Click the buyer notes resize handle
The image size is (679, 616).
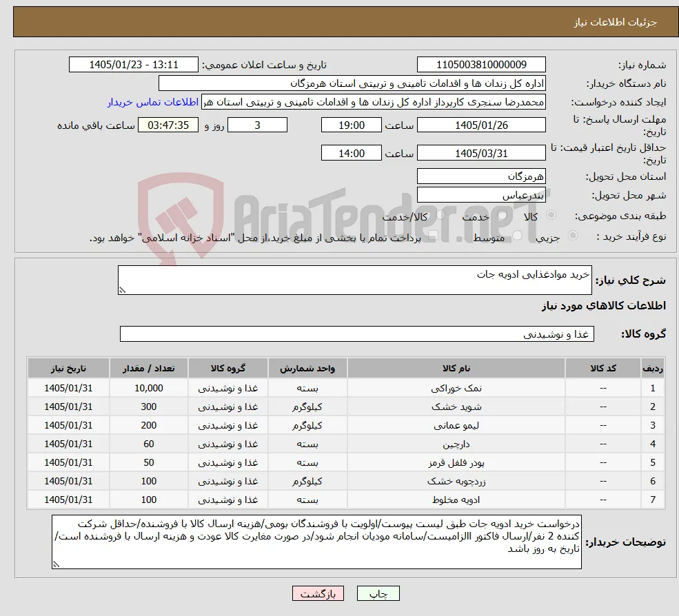[56, 564]
